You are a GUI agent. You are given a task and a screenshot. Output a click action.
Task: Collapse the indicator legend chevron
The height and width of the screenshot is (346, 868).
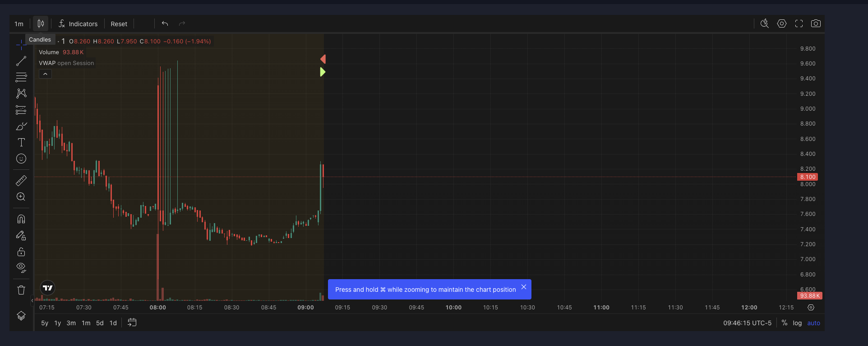[45, 74]
